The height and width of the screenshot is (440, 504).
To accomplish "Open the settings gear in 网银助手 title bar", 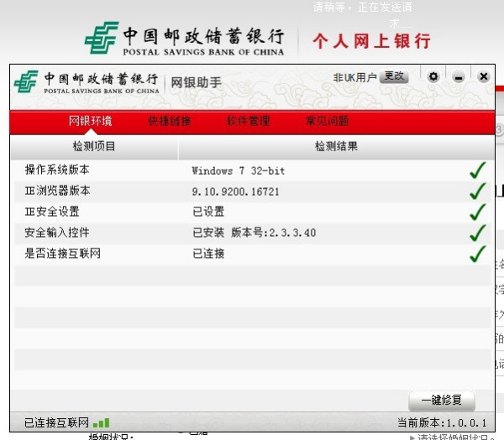I will [433, 76].
